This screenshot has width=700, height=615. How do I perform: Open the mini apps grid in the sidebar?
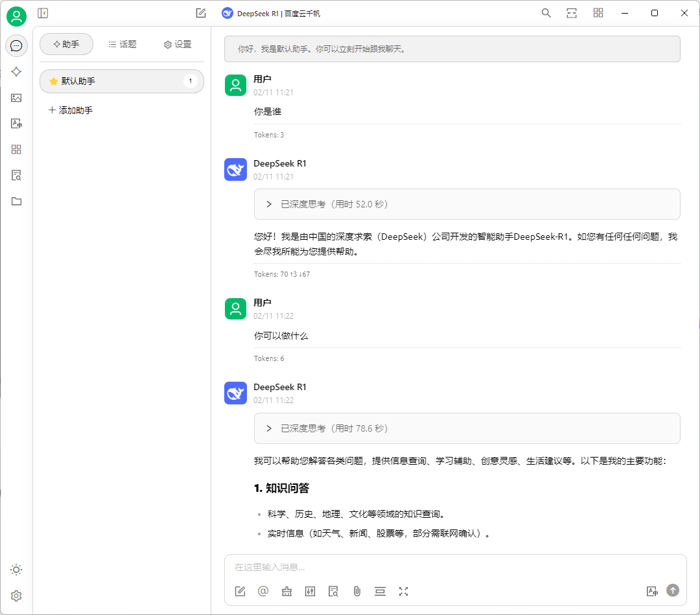(x=16, y=150)
